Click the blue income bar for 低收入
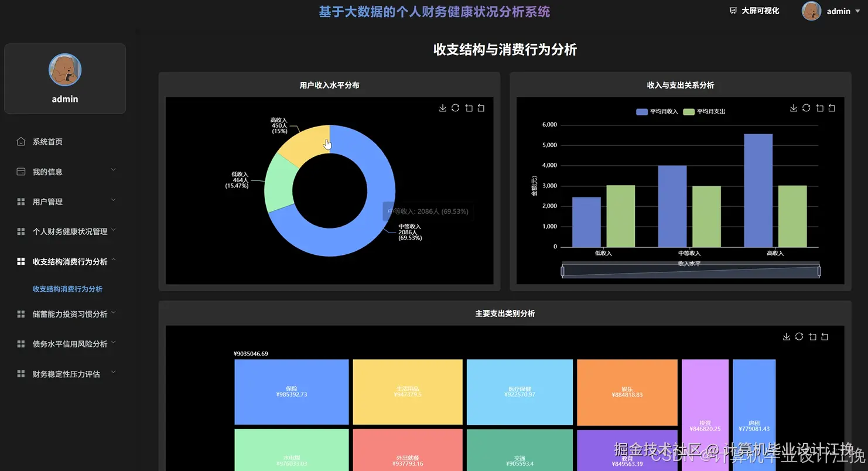 click(x=586, y=222)
